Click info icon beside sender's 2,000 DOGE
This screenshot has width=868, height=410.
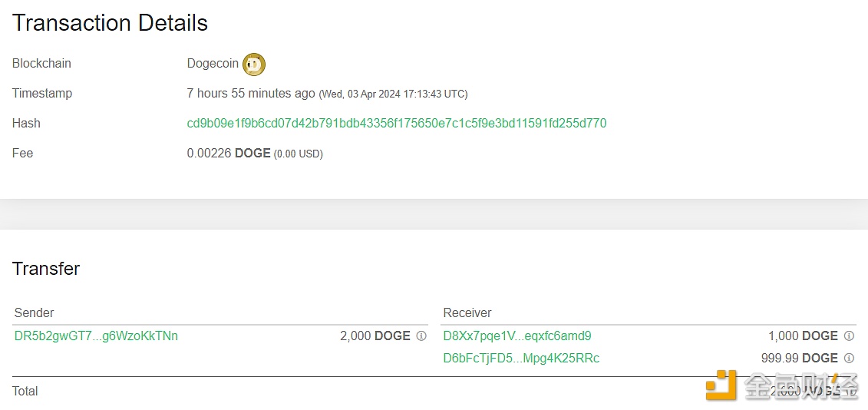coord(421,336)
